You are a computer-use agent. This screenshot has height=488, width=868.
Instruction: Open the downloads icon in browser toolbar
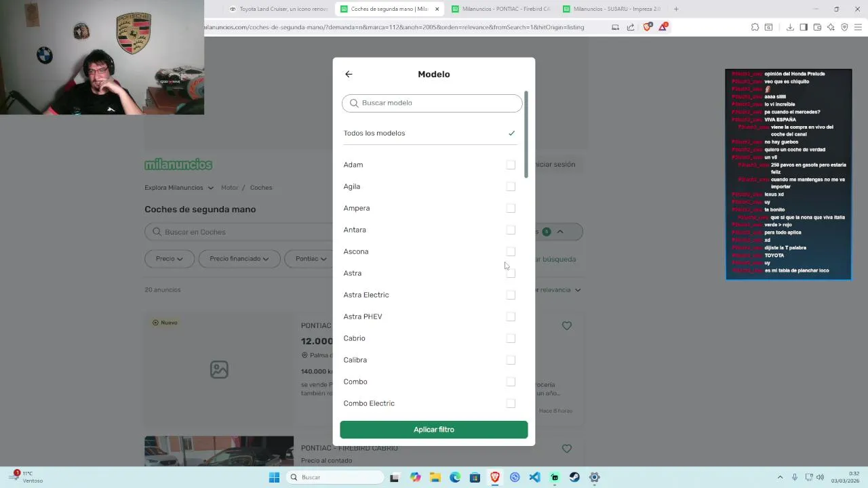790,27
